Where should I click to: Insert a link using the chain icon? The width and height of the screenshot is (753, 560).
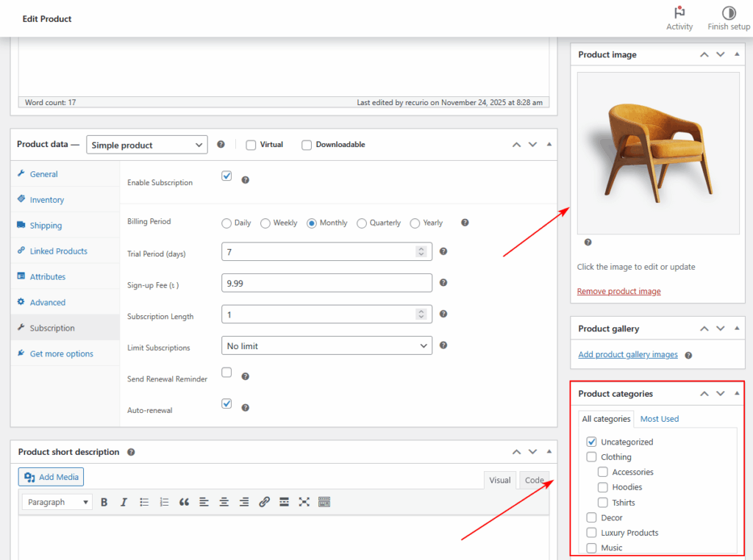[263, 502]
